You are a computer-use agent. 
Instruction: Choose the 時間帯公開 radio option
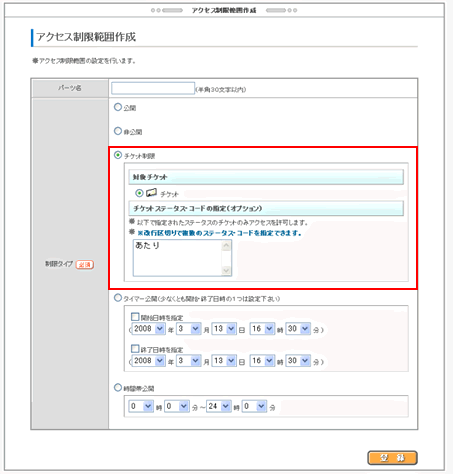[x=118, y=388]
